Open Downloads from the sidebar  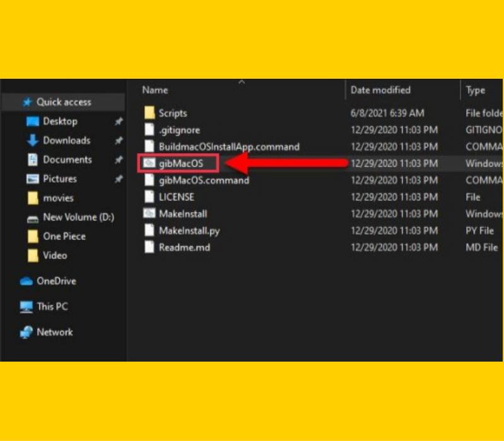pyautogui.click(x=67, y=140)
